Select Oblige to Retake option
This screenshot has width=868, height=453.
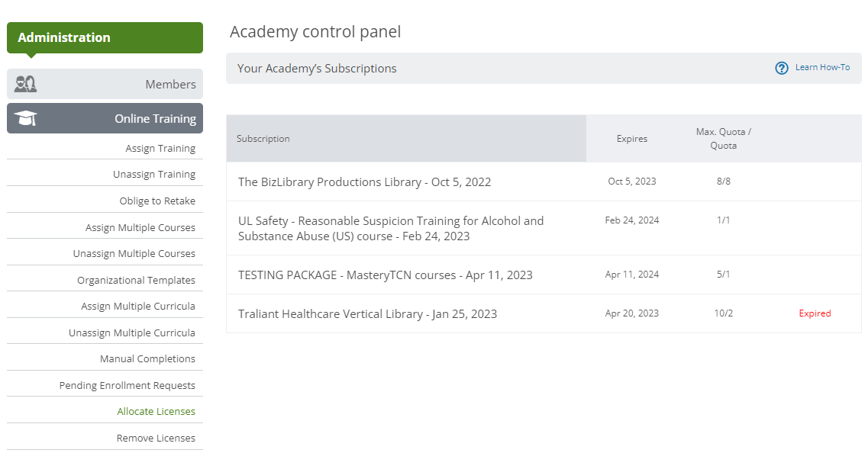click(157, 201)
